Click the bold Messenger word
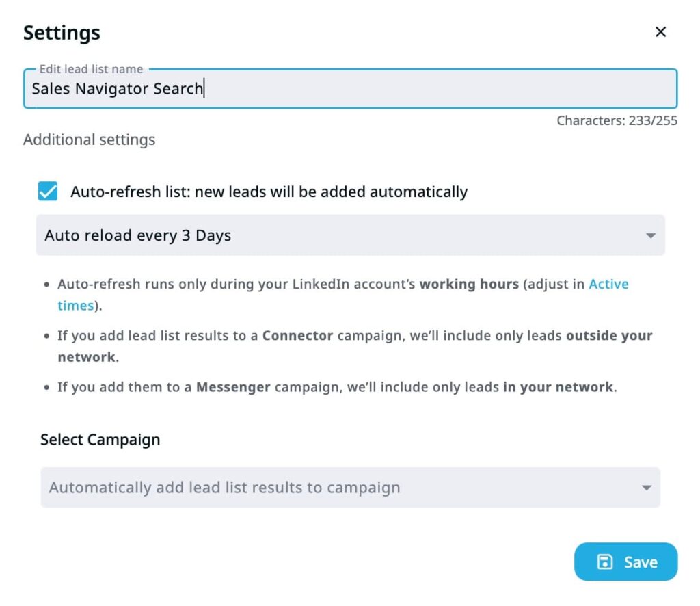 (233, 387)
